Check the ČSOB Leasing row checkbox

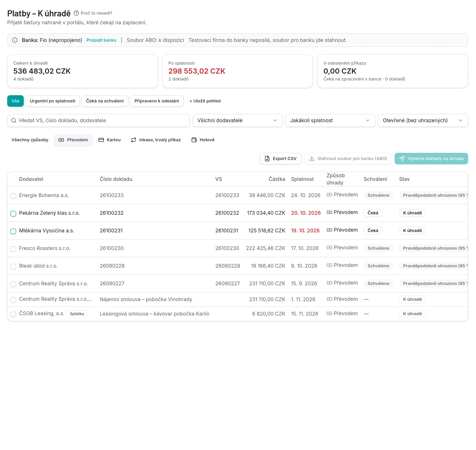point(14,314)
